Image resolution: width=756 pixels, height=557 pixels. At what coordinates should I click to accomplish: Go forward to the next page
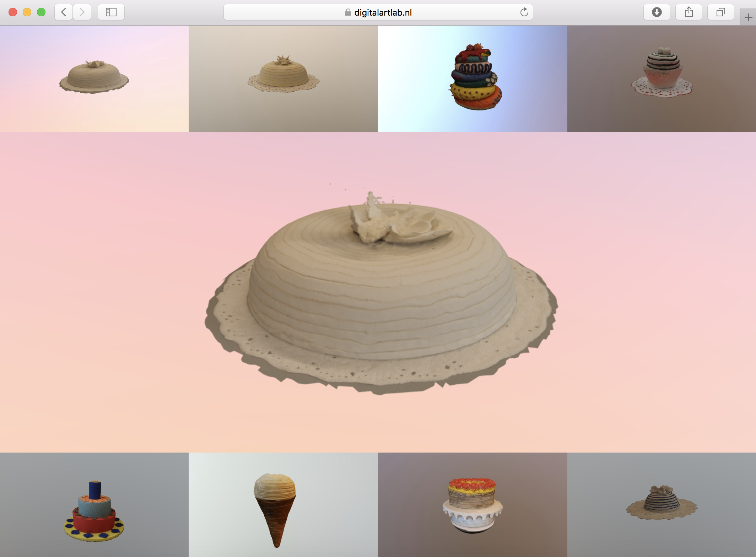pyautogui.click(x=82, y=12)
